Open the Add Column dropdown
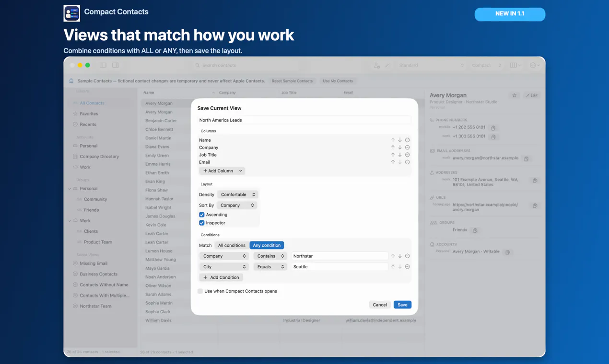Image resolution: width=609 pixels, height=364 pixels. [x=222, y=171]
